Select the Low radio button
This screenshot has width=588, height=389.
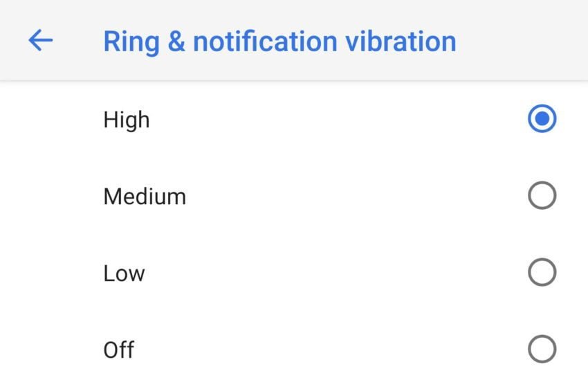(542, 273)
